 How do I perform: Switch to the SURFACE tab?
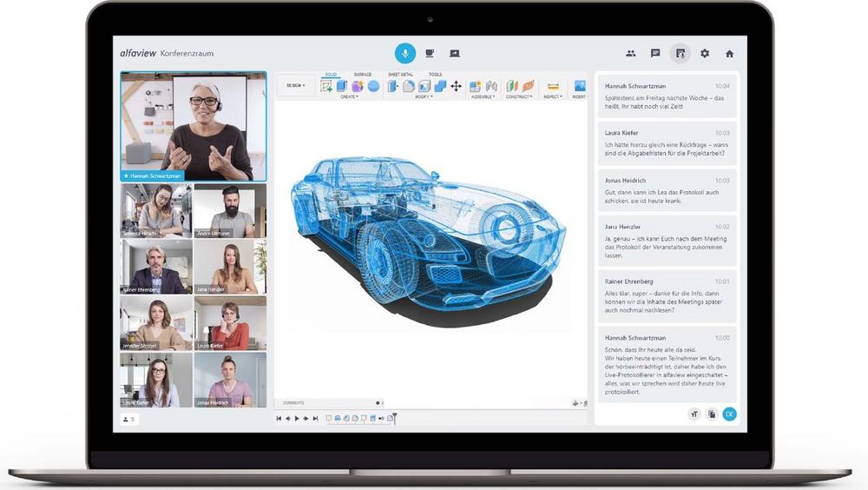click(x=362, y=75)
